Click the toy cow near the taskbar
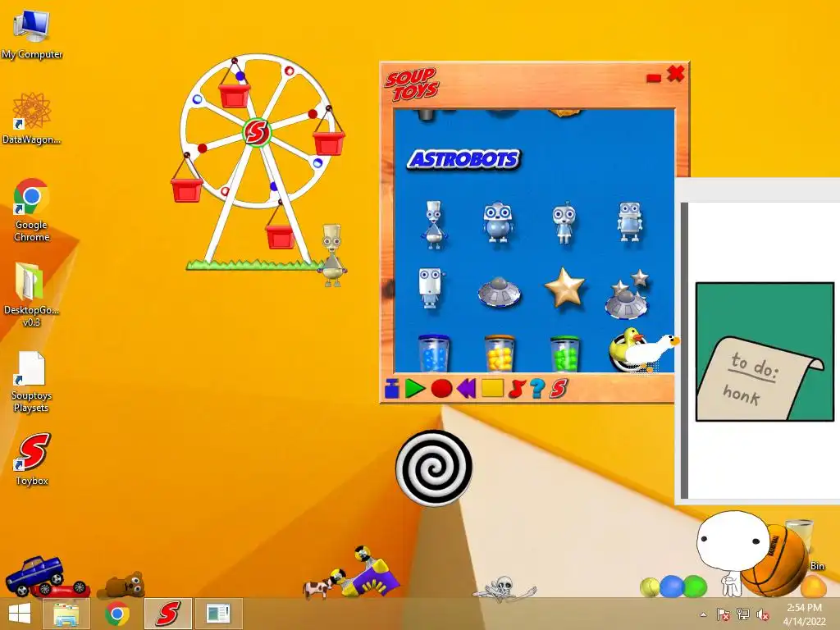This screenshot has height=630, width=840. coord(317,587)
